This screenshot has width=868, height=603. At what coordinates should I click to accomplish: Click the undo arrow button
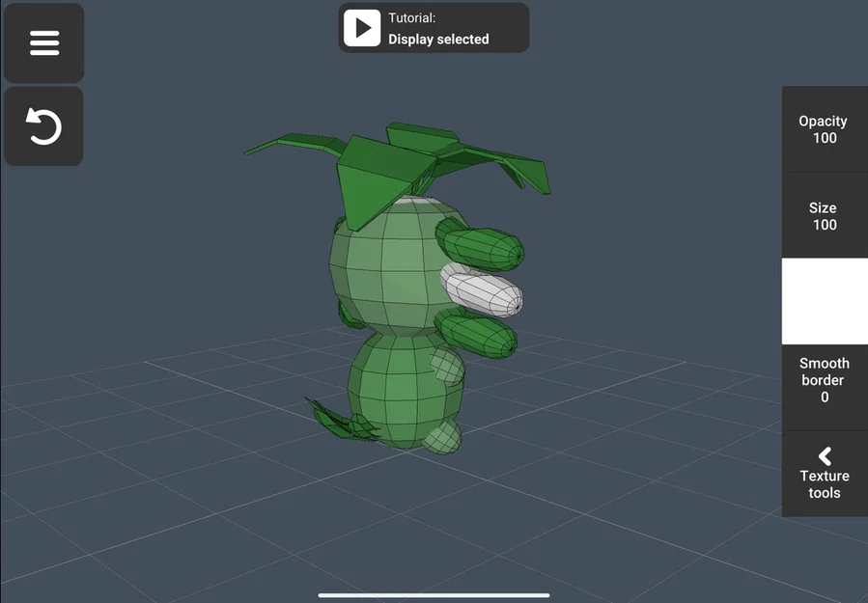tap(43, 126)
